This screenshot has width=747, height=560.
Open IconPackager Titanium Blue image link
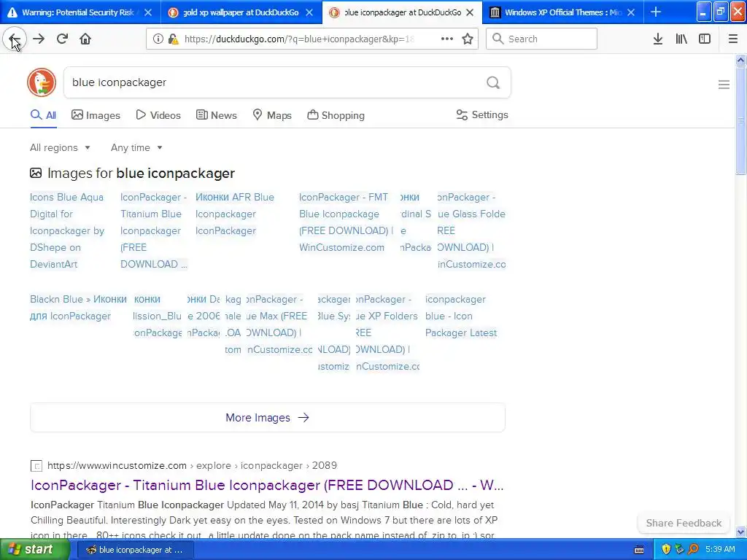(153, 230)
